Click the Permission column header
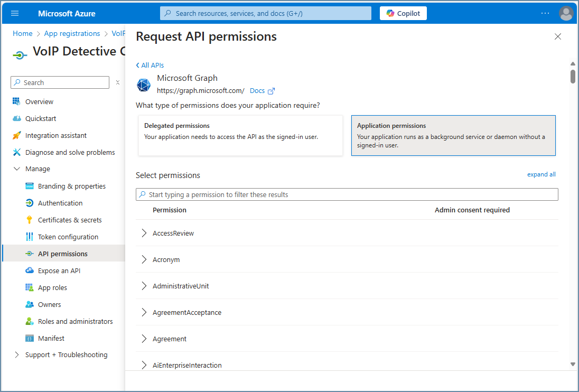Viewport: 579px width, 392px height. pos(170,210)
